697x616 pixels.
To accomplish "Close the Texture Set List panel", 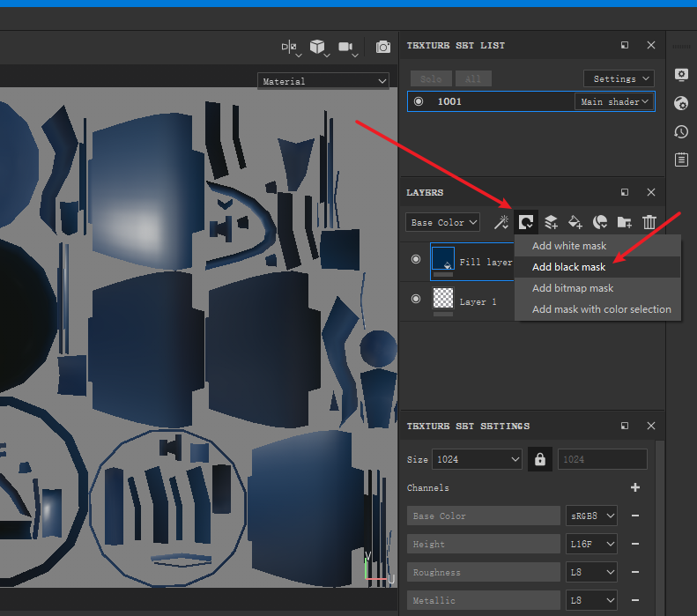I will tap(651, 45).
